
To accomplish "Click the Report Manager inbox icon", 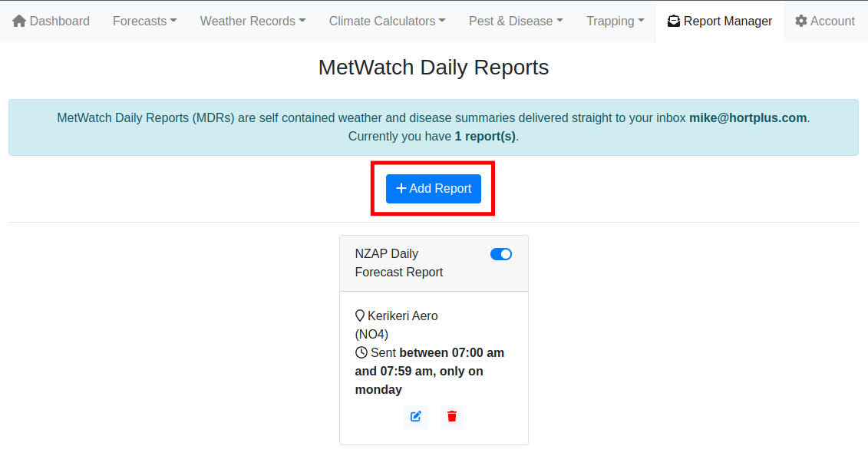I will point(674,21).
